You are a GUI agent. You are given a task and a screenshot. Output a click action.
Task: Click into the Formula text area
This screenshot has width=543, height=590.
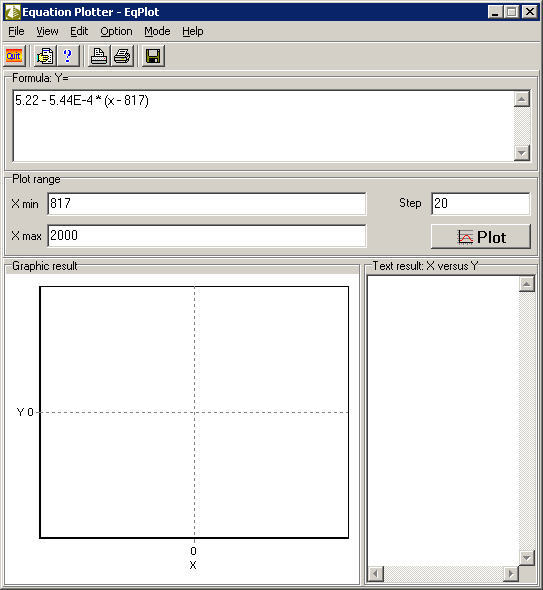click(263, 126)
